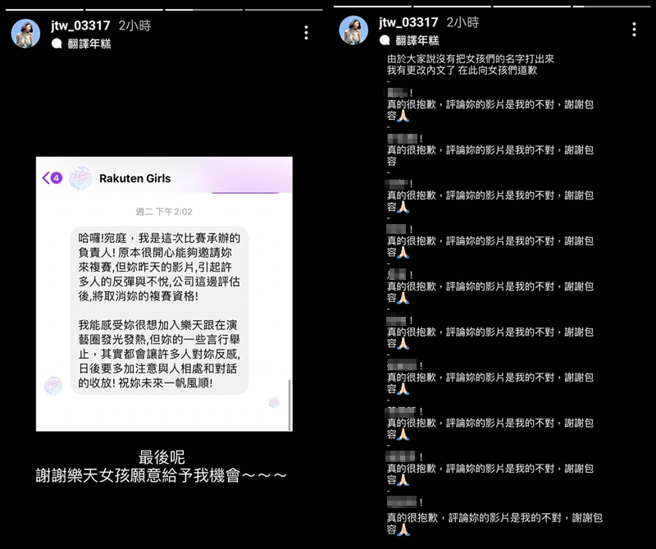This screenshot has width=656, height=549.
Task: Click the chat screenshot's scrollbar
Action: tap(290, 405)
